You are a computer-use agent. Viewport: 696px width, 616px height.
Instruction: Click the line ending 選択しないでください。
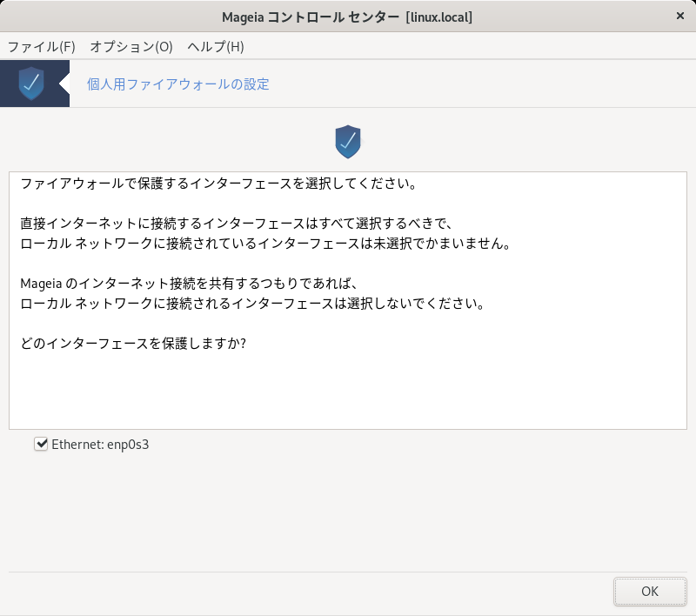pyautogui.click(x=252, y=303)
